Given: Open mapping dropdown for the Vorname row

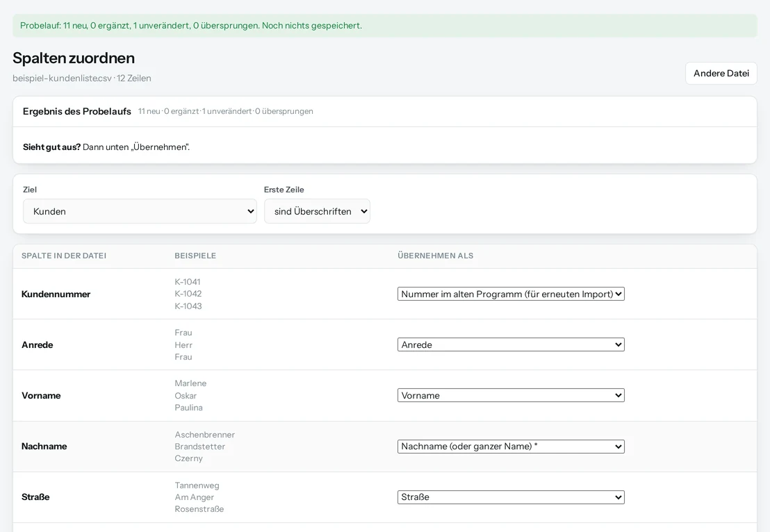Looking at the screenshot, I should [x=511, y=396].
